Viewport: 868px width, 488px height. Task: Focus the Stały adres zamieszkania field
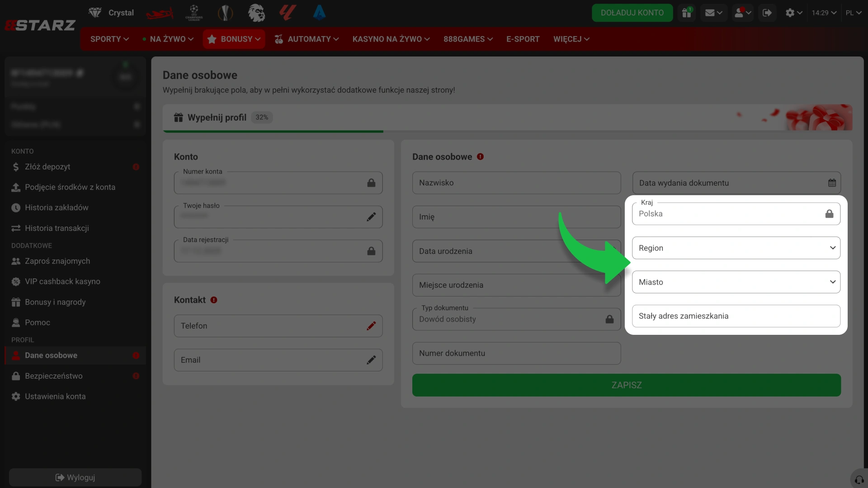(736, 316)
